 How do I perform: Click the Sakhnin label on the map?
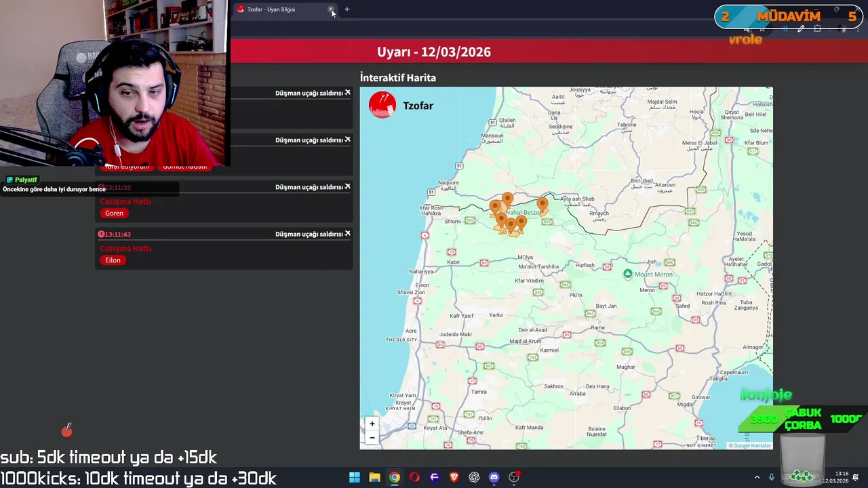553,386
